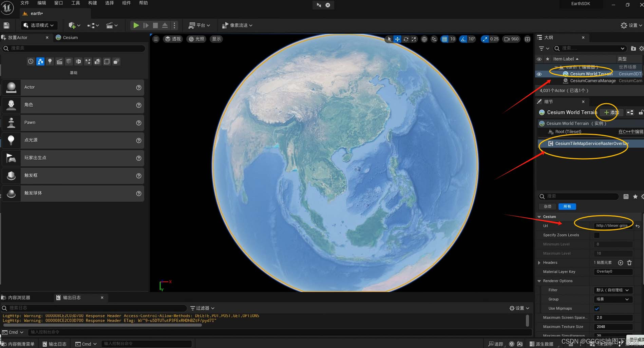Toggle grid snapping icon in the viewport
The width and height of the screenshot is (644, 348).
(444, 39)
